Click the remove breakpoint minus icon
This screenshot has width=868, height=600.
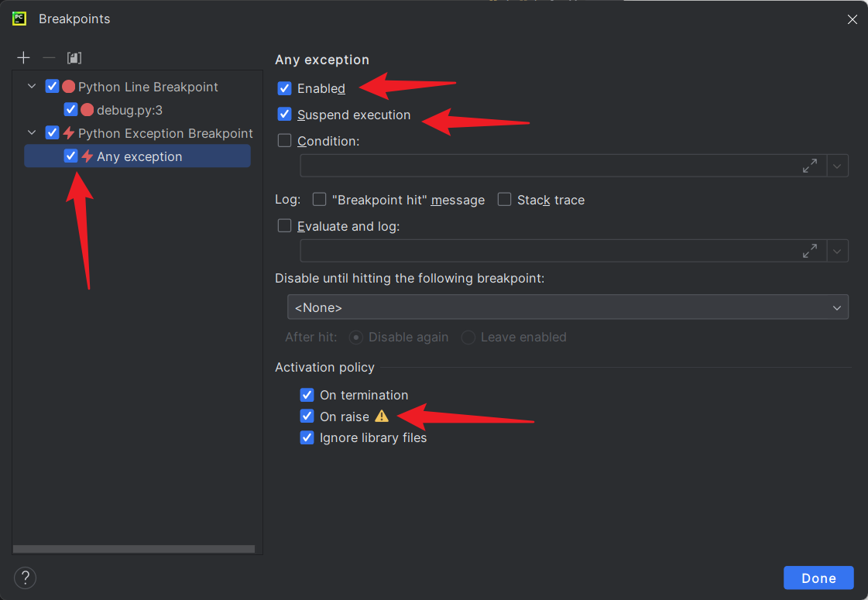coord(49,58)
